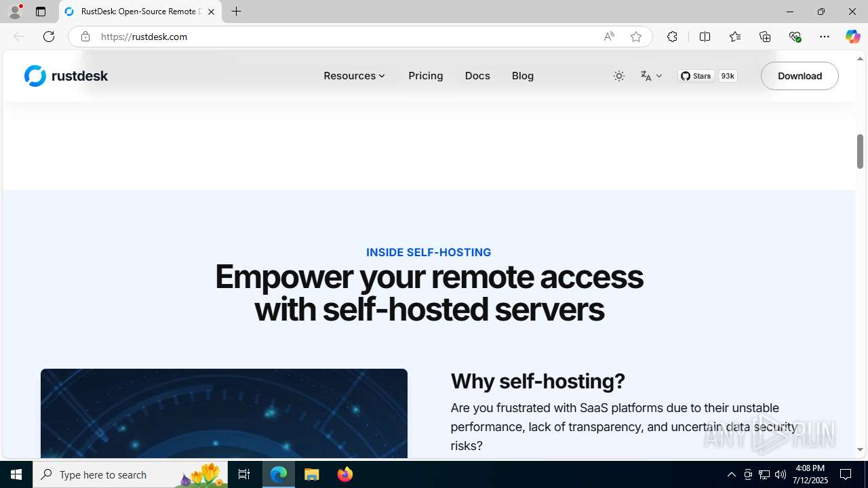This screenshot has height=488, width=868.
Task: Open the Pricing page
Action: tap(426, 76)
